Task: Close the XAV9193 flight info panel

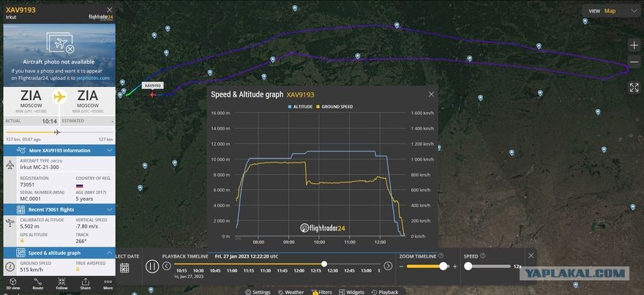Action: point(109,10)
